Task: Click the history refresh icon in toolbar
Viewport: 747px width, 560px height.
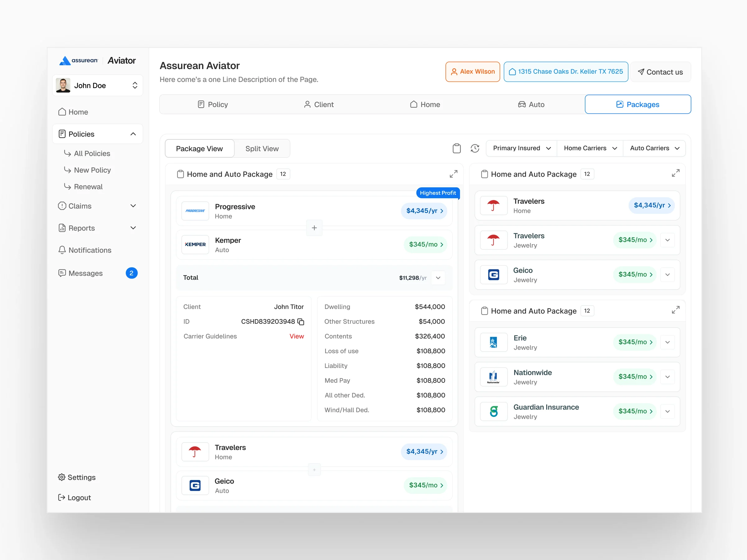Action: point(475,148)
